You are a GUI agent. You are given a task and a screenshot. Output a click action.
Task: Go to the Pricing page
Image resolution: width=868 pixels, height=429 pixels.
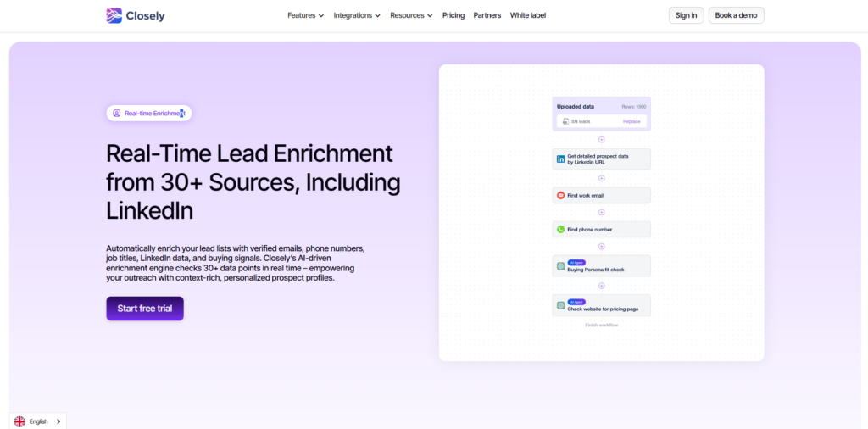[453, 15]
